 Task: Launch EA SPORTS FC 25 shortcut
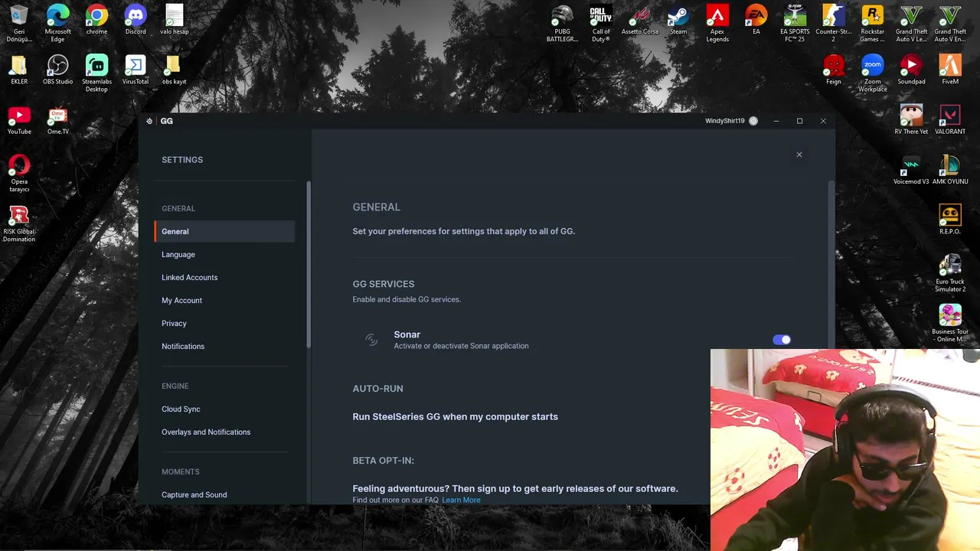(x=795, y=24)
